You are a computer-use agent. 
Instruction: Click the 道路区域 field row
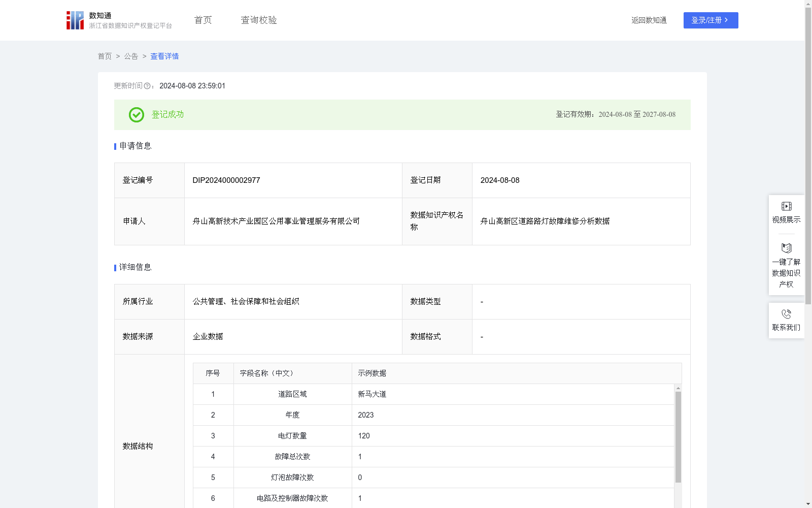coord(434,394)
